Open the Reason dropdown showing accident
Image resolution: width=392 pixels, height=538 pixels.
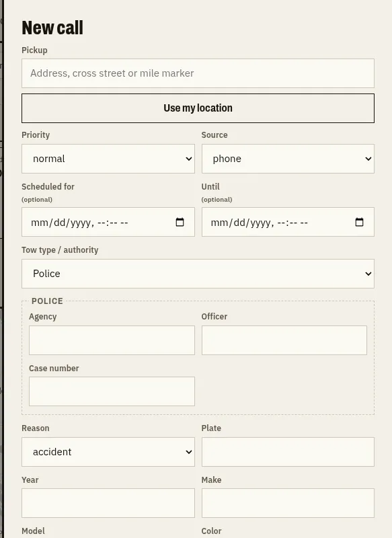pyautogui.click(x=108, y=452)
